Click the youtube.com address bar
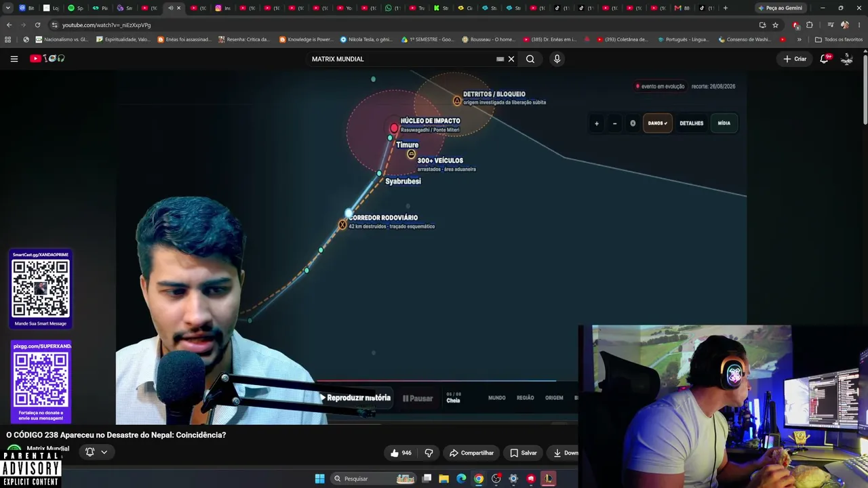 (x=400, y=25)
